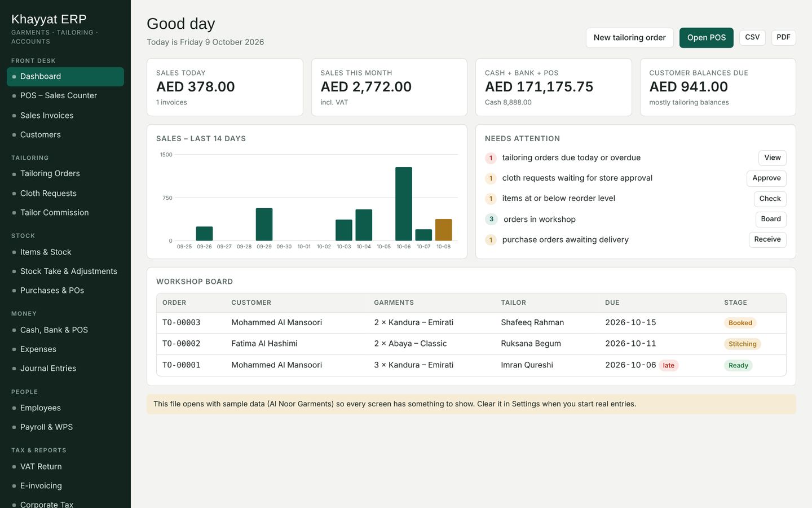812x508 pixels.
Task: Click Customer Balances Due AED 941.00
Action: coord(718,87)
